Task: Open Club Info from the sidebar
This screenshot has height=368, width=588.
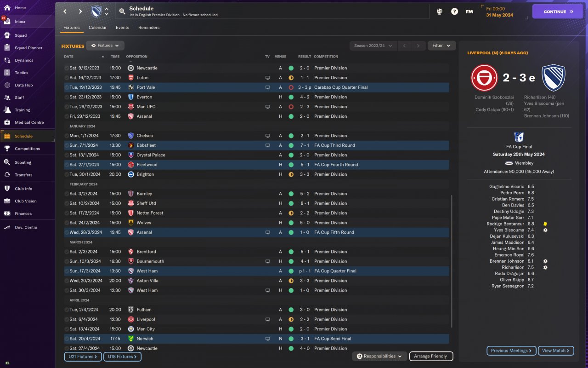Action: coord(23,189)
